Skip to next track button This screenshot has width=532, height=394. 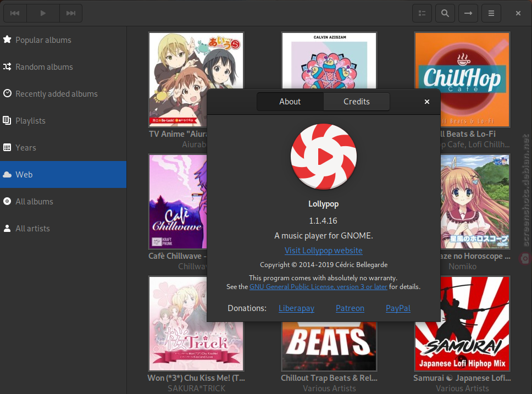71,13
